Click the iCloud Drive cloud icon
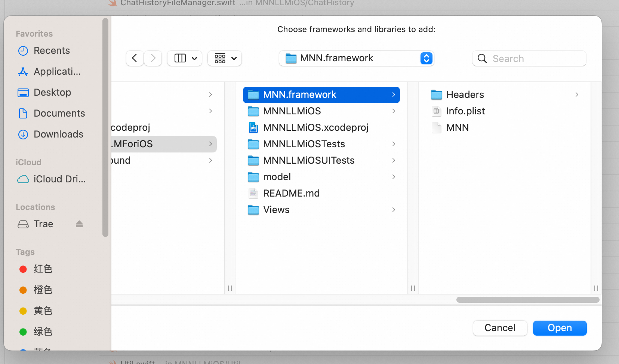619x364 pixels. point(23,179)
